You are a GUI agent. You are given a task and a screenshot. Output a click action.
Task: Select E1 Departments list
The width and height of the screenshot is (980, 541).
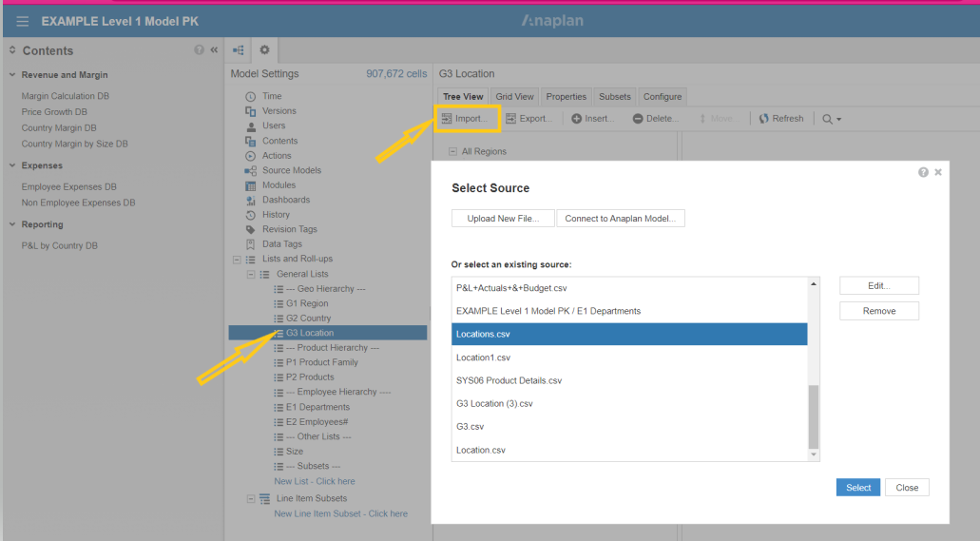click(317, 407)
